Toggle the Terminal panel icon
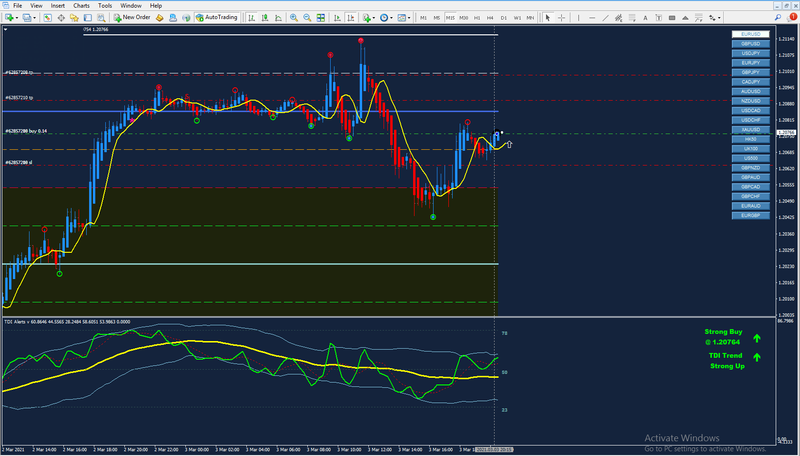This screenshot has height=456, width=800. 88,18
